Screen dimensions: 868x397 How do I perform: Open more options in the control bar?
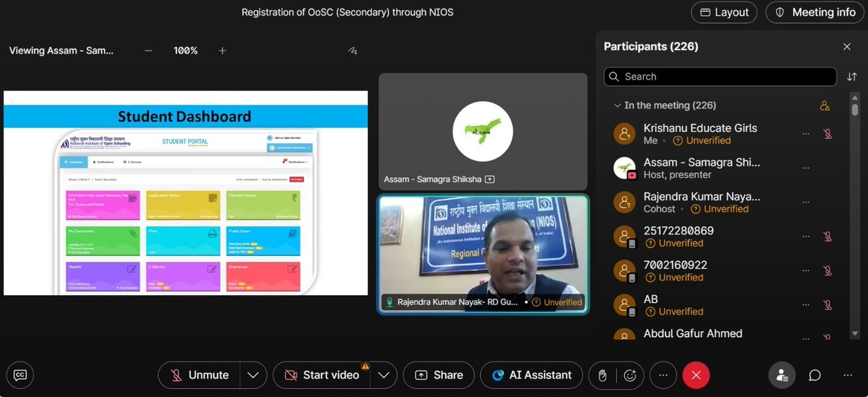[x=663, y=375]
